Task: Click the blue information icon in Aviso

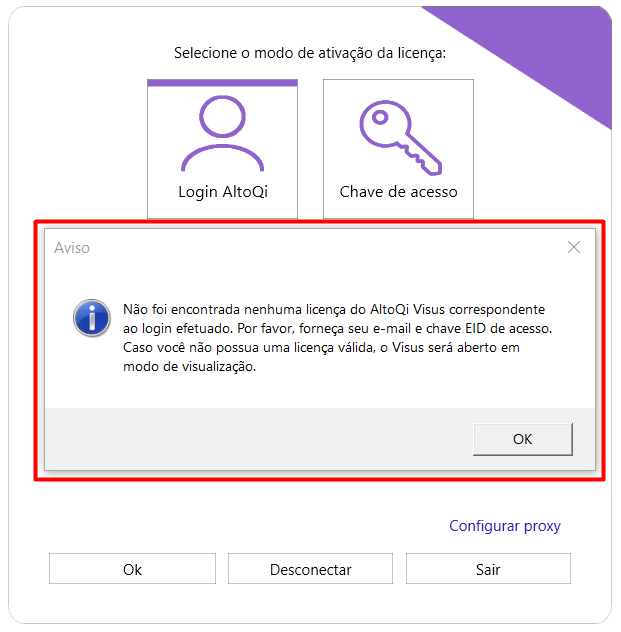Action: (92, 318)
